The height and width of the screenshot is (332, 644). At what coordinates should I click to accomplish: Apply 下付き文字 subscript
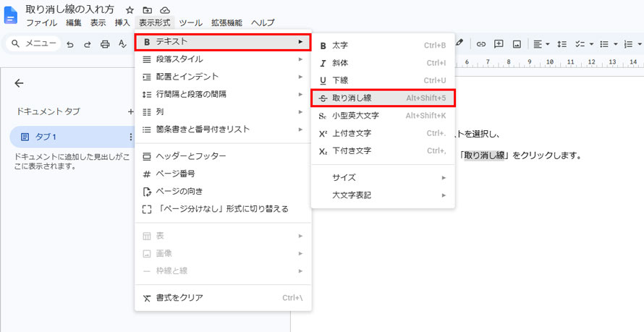383,150
